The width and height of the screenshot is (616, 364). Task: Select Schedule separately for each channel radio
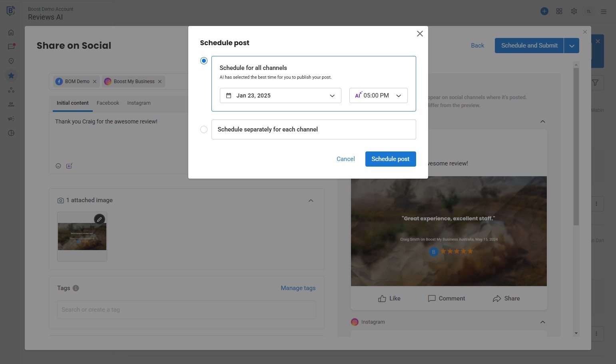(204, 129)
